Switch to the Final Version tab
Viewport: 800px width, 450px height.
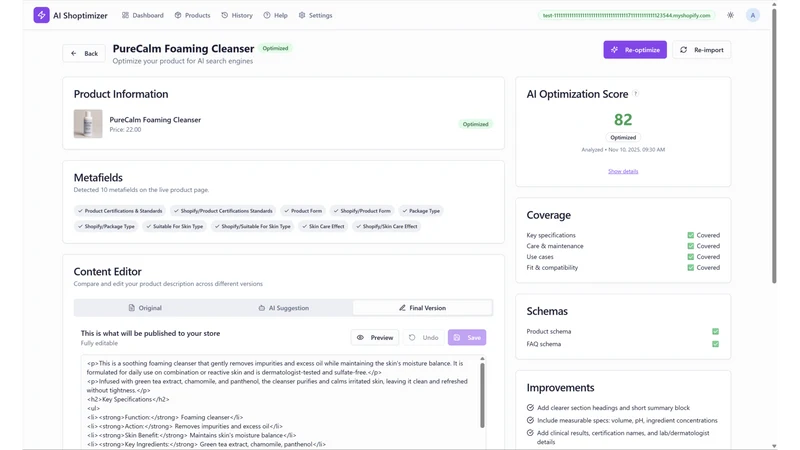pos(422,308)
